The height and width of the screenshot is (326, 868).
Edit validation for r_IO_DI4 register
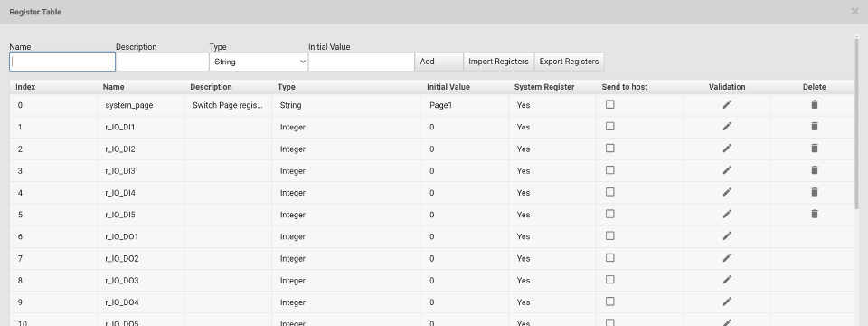[727, 192]
